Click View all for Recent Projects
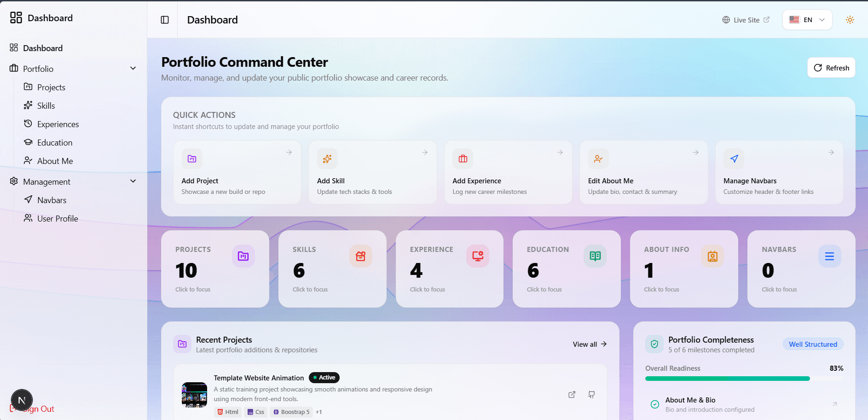The height and width of the screenshot is (420, 868). (590, 344)
